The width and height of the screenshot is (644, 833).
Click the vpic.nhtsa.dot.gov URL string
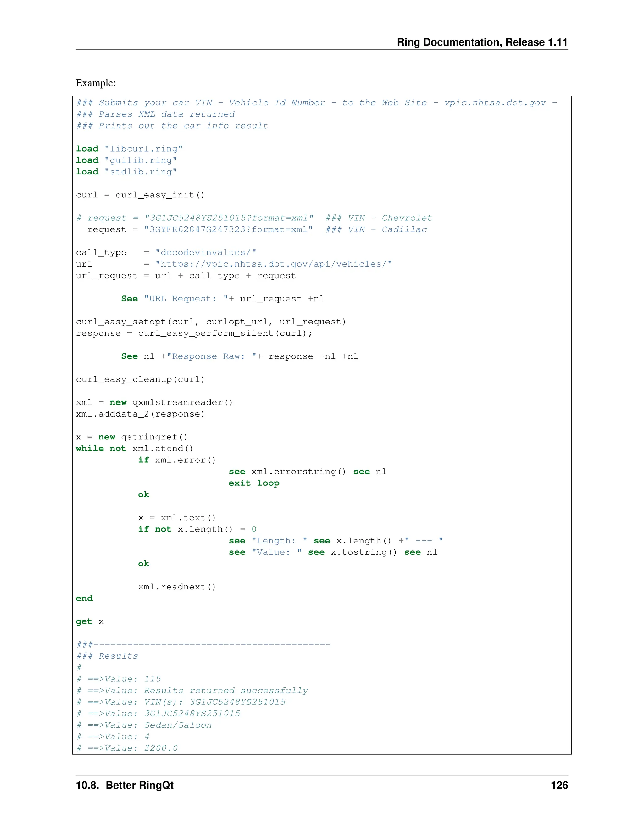coord(274,264)
